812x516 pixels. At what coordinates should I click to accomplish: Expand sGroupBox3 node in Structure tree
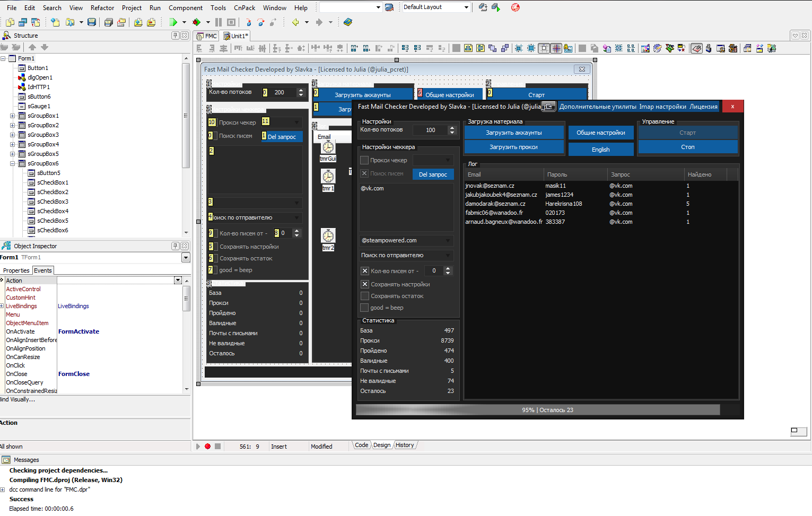(12, 135)
